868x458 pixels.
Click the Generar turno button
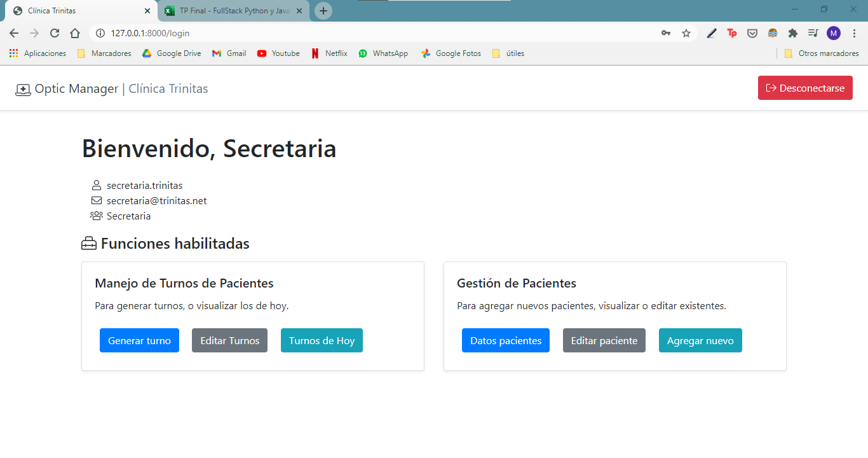[139, 340]
